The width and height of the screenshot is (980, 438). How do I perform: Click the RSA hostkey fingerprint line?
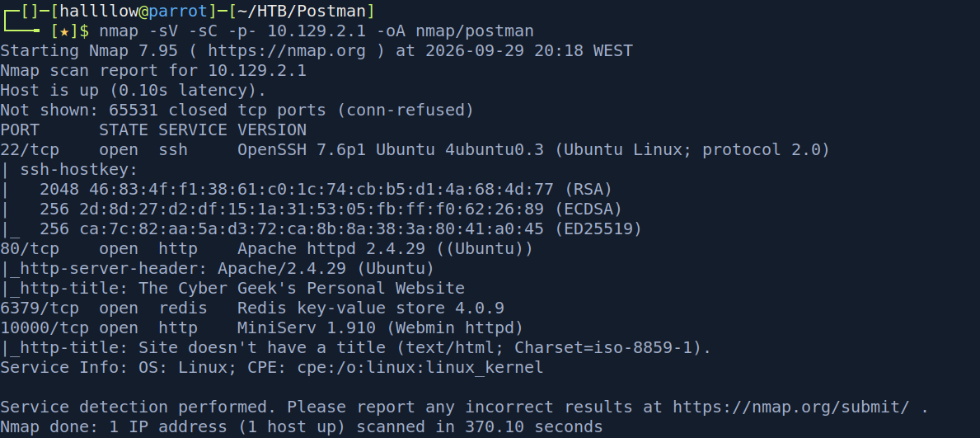tap(326, 190)
